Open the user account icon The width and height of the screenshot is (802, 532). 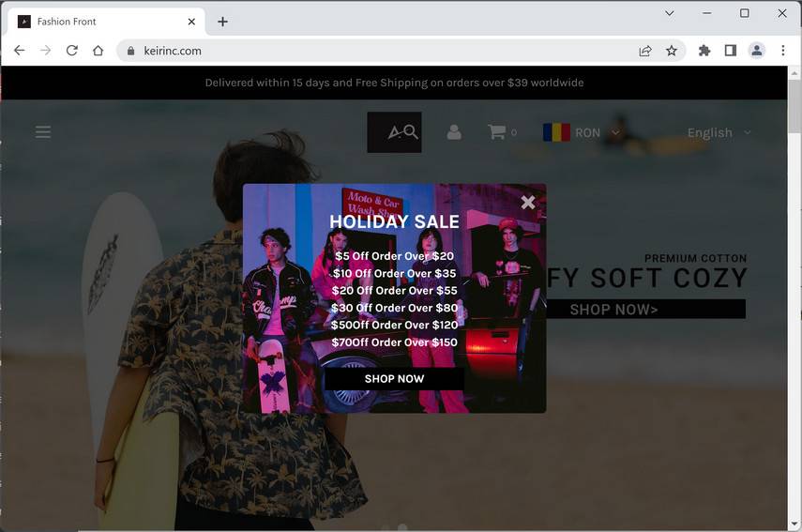coord(454,132)
